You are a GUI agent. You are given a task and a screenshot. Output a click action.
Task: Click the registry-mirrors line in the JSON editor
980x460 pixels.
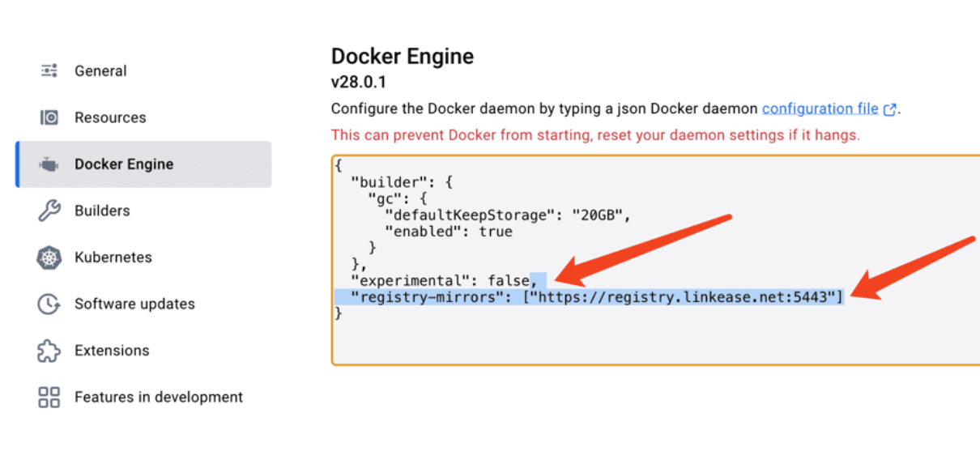[x=598, y=297]
